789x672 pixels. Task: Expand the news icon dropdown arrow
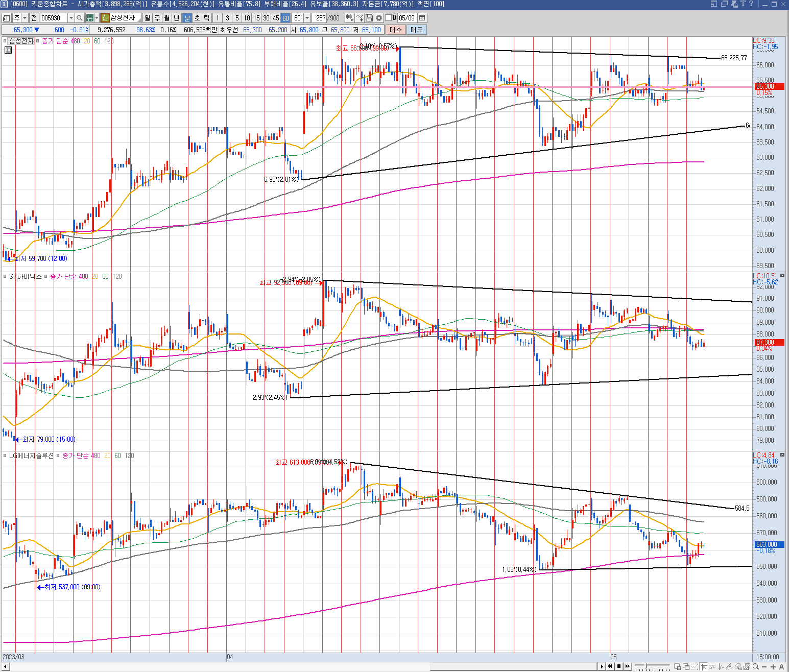point(97,18)
